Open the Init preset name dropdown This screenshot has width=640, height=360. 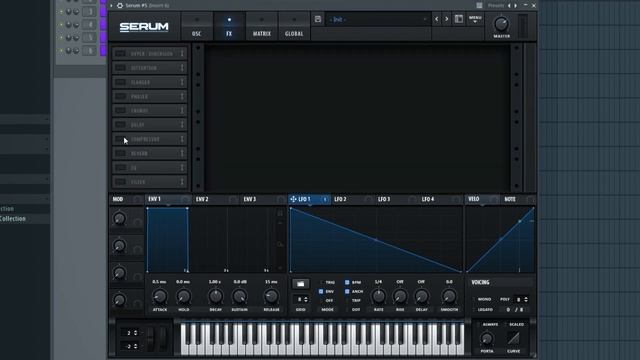point(378,19)
